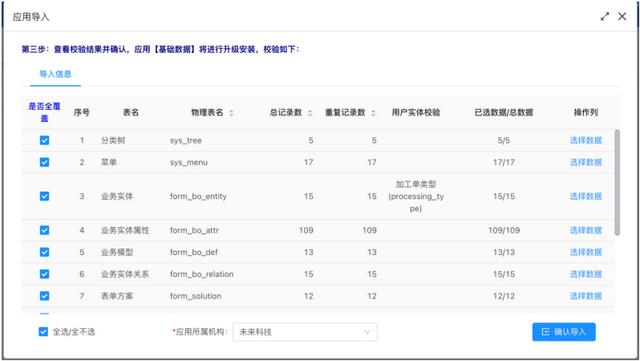
Task: Select the sys_menu table cell
Action: (189, 162)
